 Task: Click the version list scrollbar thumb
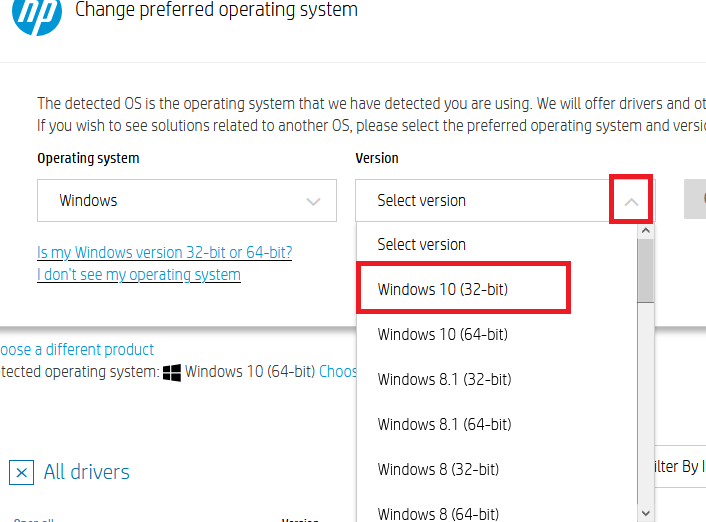click(646, 271)
